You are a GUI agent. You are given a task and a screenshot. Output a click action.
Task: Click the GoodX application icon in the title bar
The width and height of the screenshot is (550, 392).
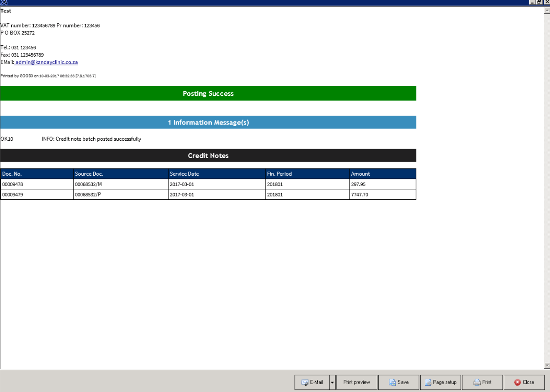tap(3, 2)
